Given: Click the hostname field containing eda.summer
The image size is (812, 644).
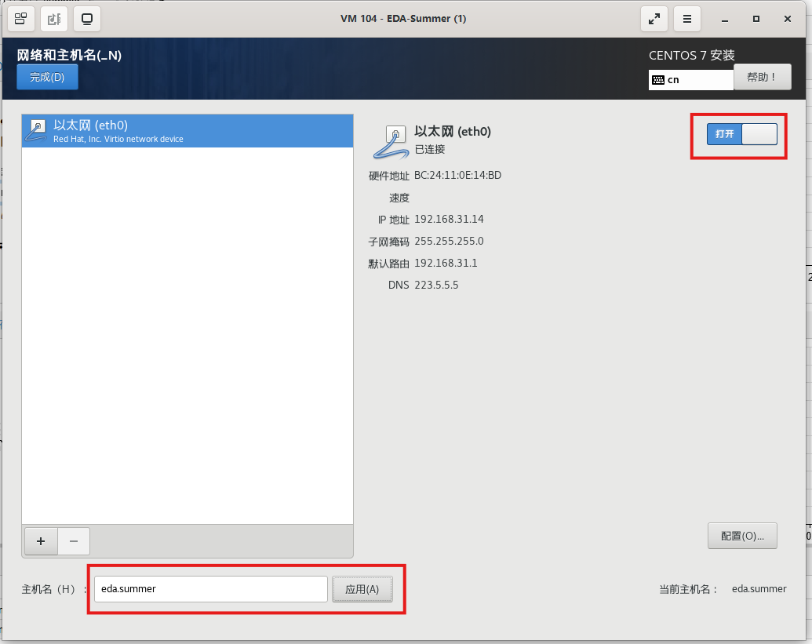Looking at the screenshot, I should [x=210, y=589].
